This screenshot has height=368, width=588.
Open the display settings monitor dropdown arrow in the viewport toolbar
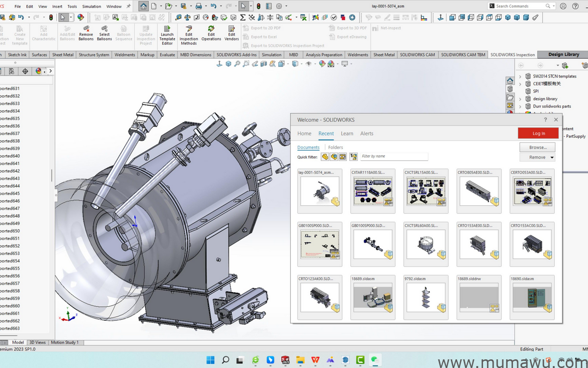click(351, 64)
